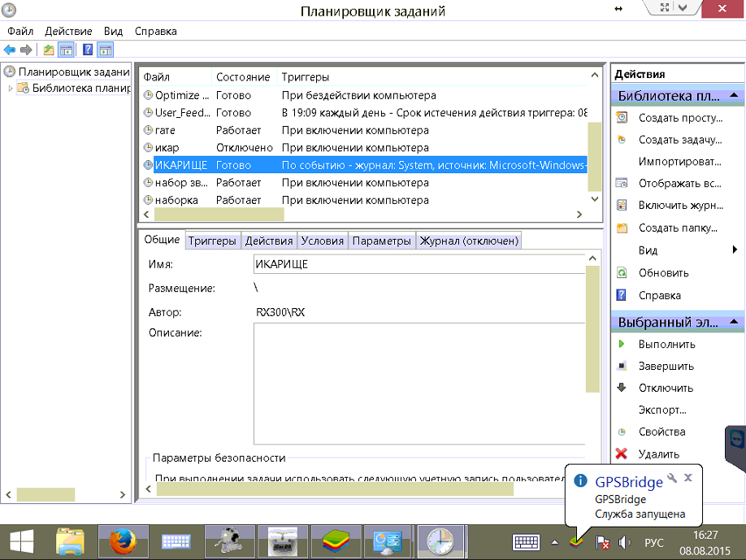Viewport: 746px width, 560px height.
Task: Disable the task using Отключить
Action: 666,388
